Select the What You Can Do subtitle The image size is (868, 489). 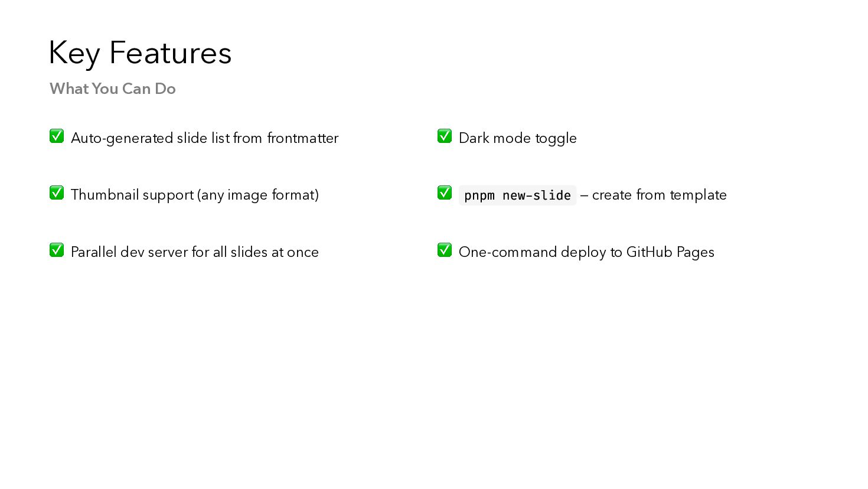click(113, 89)
